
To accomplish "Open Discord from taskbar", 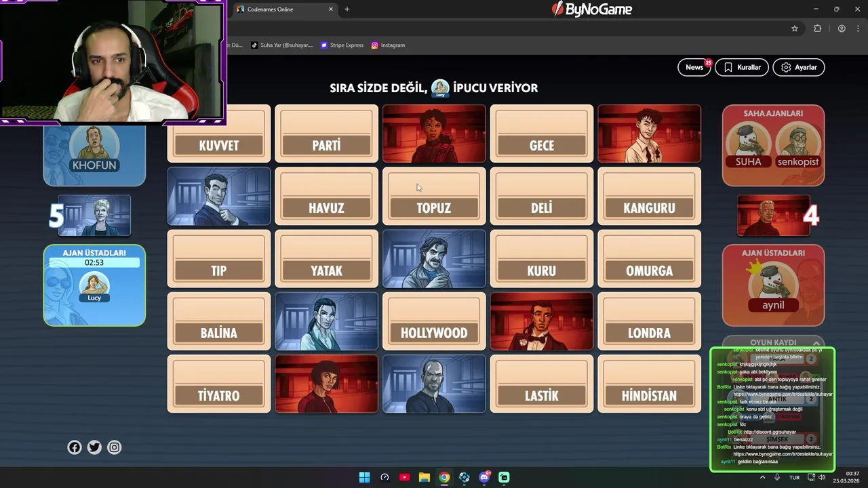I will pyautogui.click(x=484, y=477).
